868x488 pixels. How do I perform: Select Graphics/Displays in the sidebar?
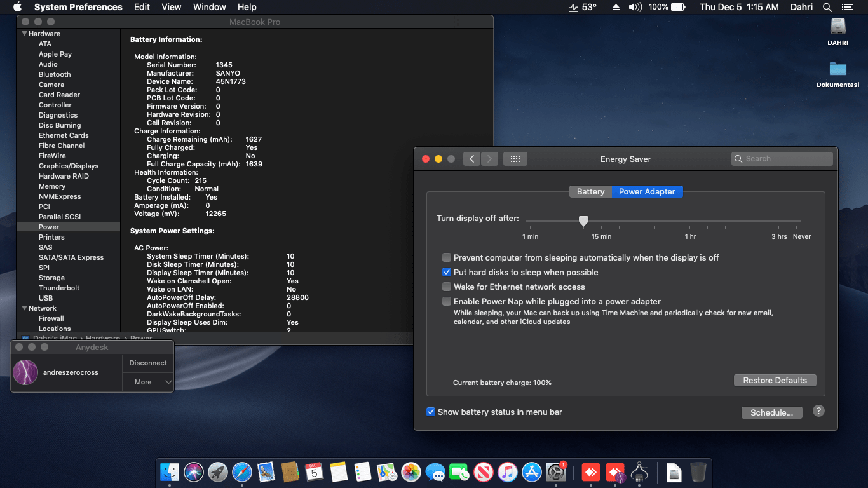click(69, 166)
